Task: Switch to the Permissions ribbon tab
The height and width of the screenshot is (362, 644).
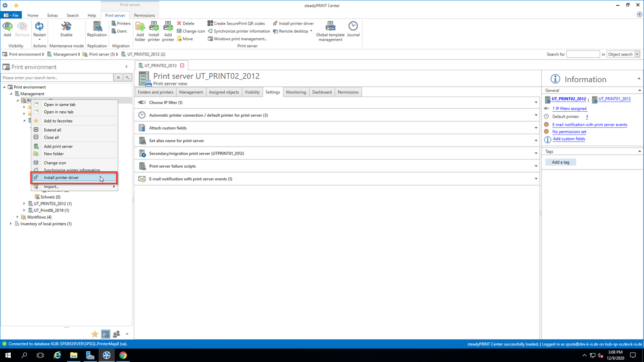Action: pyautogui.click(x=144, y=15)
